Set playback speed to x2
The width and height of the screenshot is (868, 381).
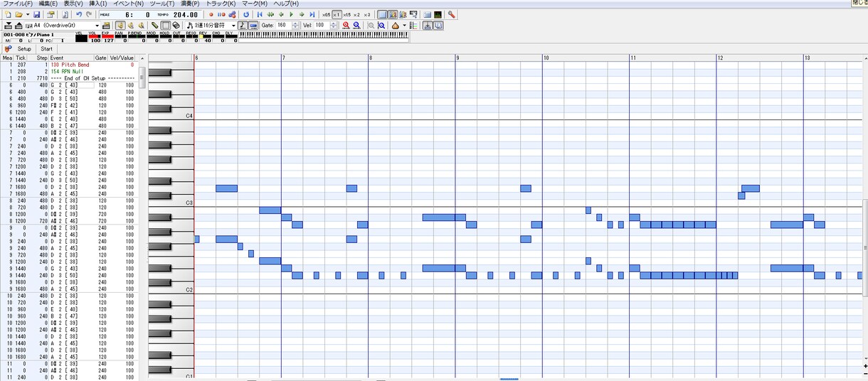pyautogui.click(x=357, y=14)
